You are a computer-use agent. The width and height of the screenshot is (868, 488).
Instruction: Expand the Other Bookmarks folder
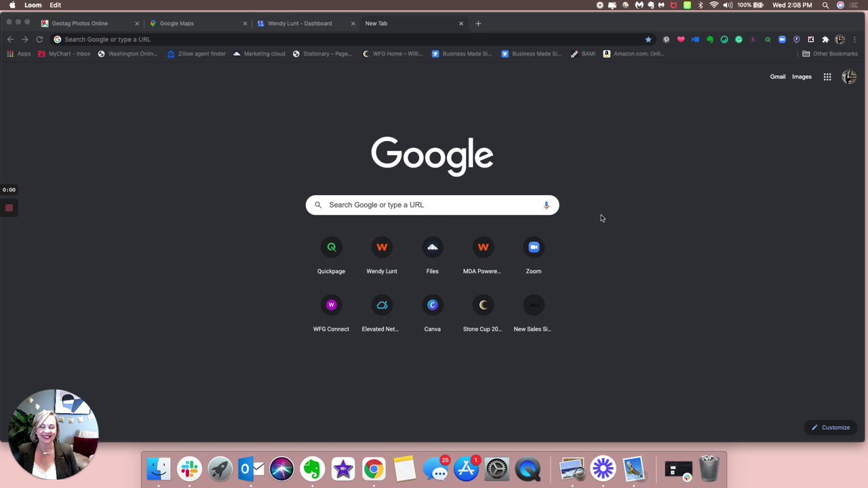click(829, 54)
